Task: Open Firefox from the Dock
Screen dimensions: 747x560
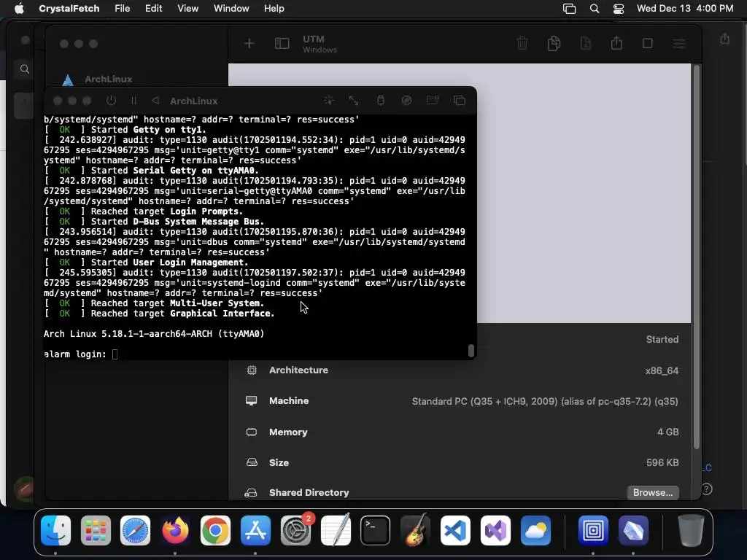Action: coord(175,530)
